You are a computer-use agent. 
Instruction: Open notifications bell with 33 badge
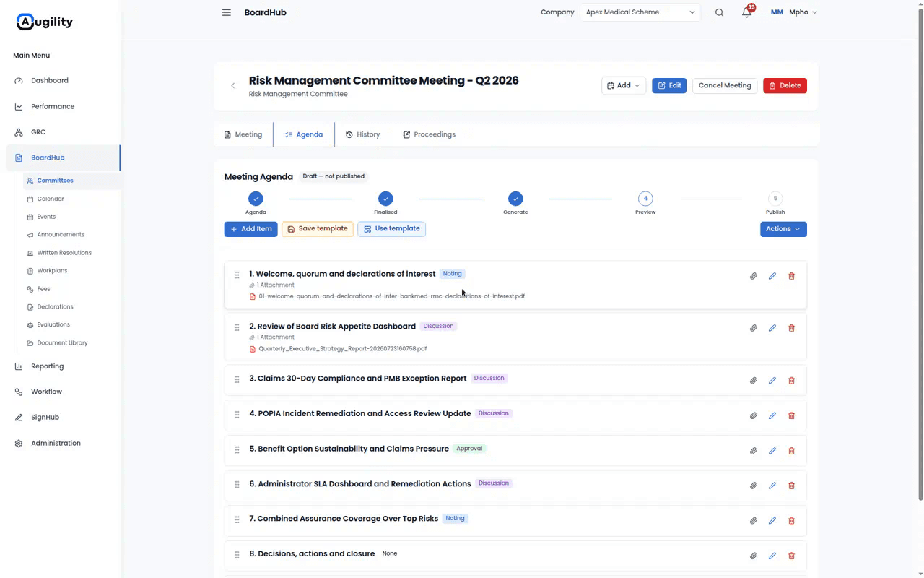pyautogui.click(x=747, y=12)
